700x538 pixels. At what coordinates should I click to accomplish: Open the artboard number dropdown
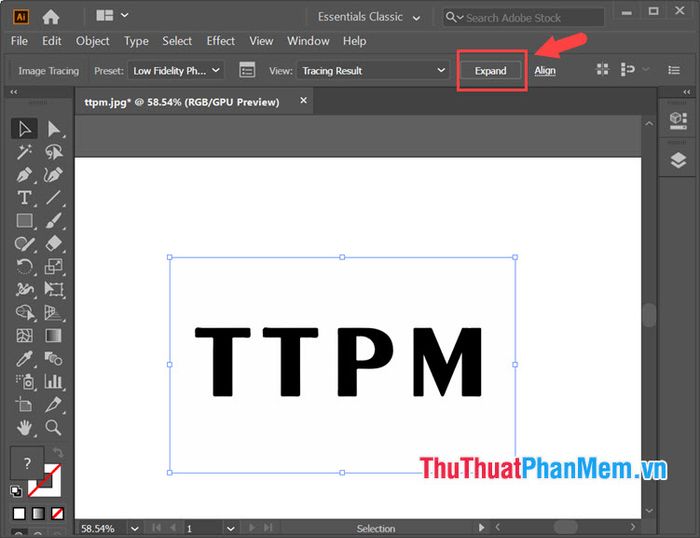[231, 529]
